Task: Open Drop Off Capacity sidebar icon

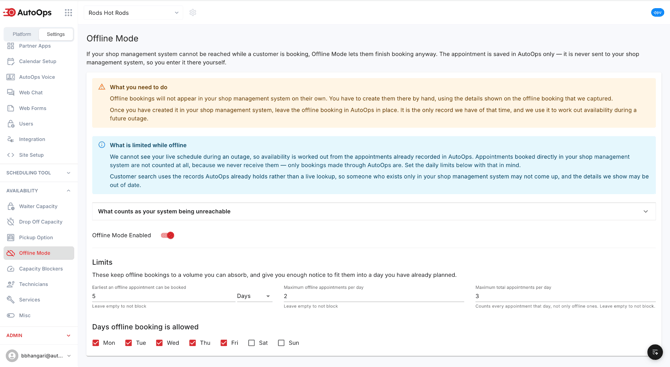Action: pos(11,222)
